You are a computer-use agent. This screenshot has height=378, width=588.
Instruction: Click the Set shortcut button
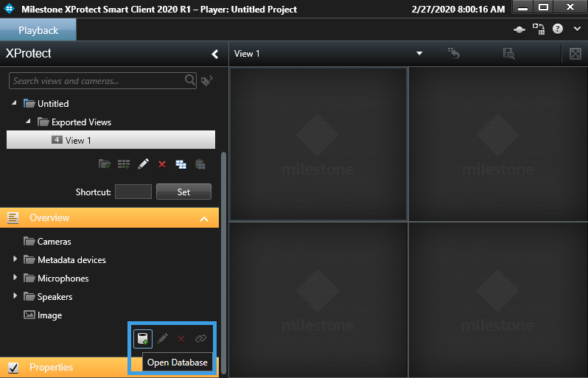point(183,192)
